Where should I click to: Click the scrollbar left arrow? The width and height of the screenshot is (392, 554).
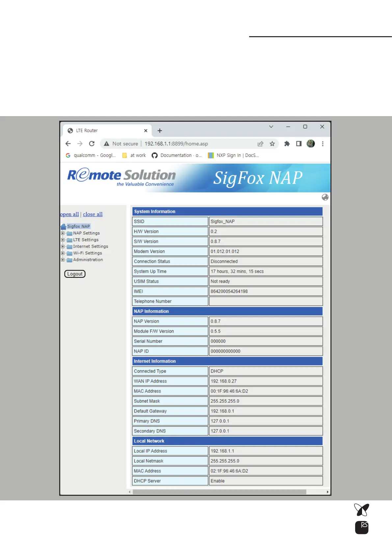tap(130, 492)
